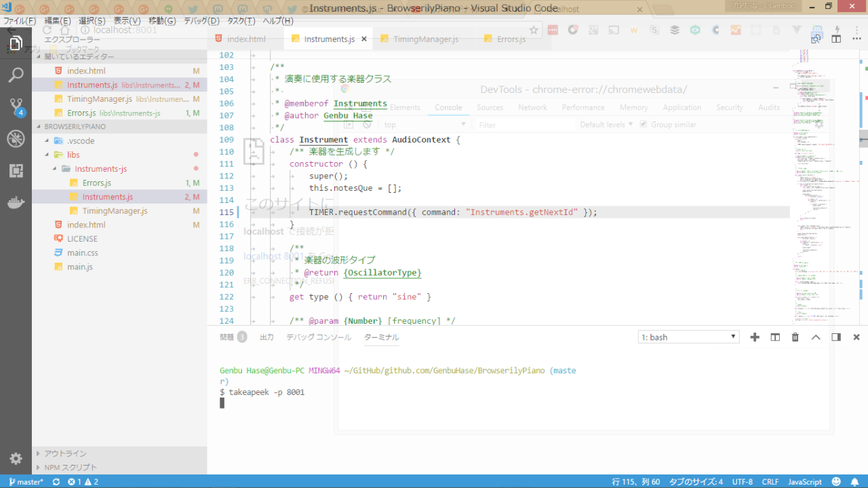Toggle the panel position to the side
868x488 pixels.
[836, 337]
